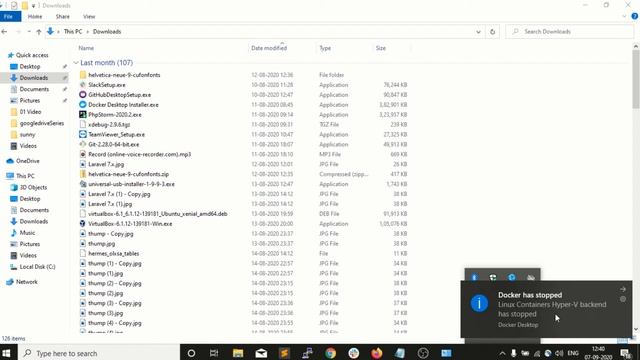Select the helvetica-neue-9-cufonfonts.zip icon

point(82,174)
